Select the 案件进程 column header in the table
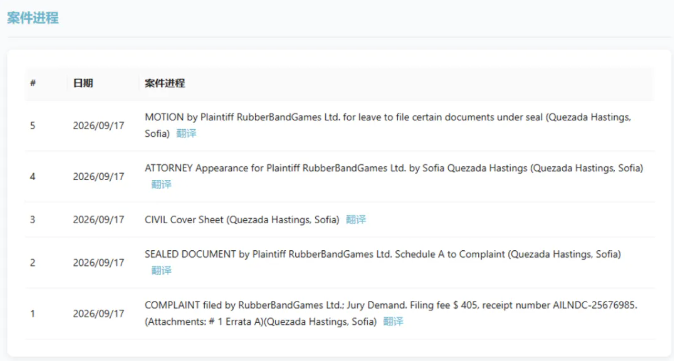Viewport: 674px width, 361px height. coord(165,83)
